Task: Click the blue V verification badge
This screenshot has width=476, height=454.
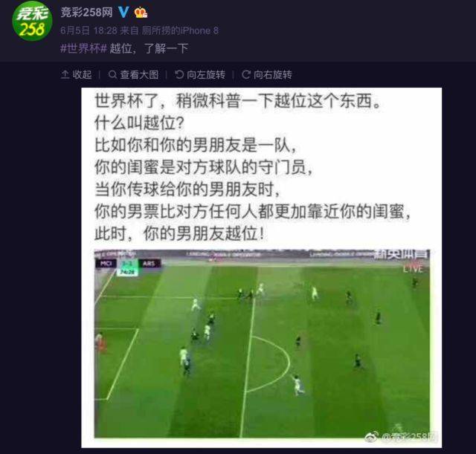Action: coord(123,13)
